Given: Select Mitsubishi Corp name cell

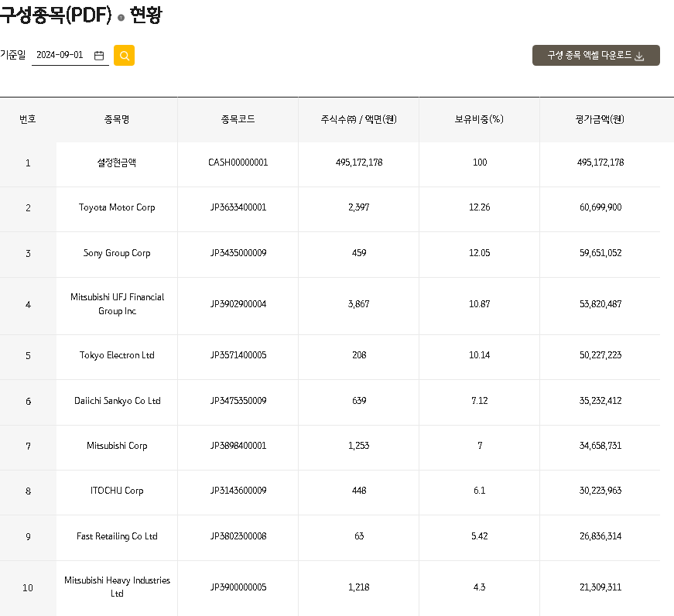Looking at the screenshot, I should 117,446.
